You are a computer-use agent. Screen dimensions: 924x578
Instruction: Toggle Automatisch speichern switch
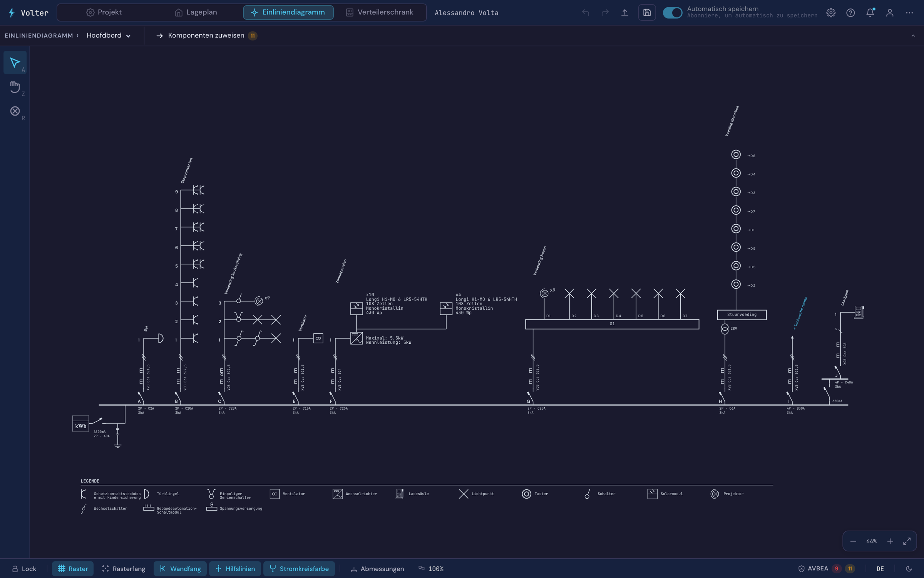click(672, 13)
